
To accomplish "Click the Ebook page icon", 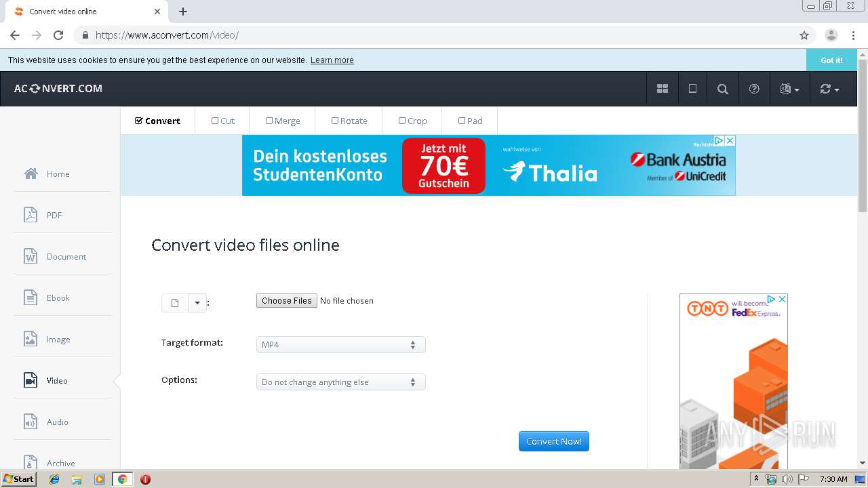I will 31,298.
